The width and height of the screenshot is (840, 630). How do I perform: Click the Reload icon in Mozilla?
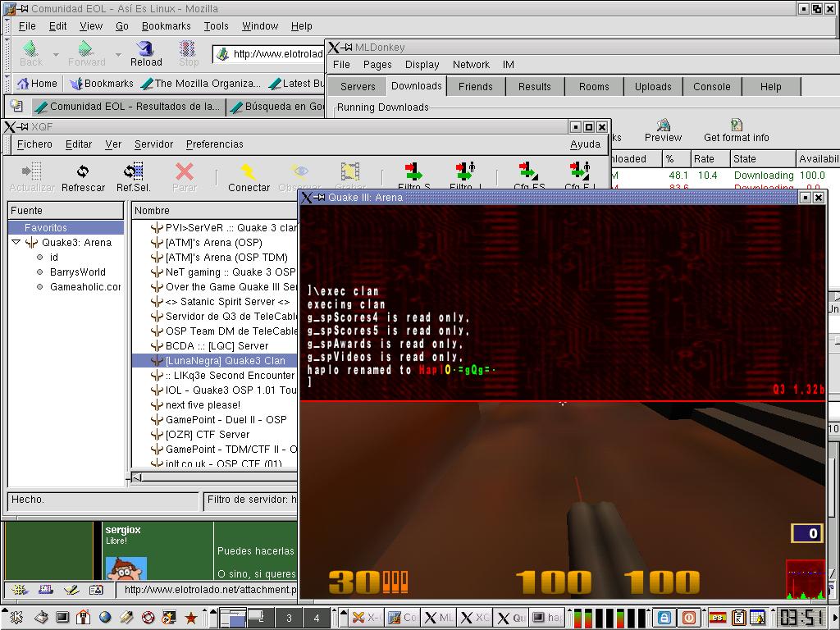[x=145, y=49]
